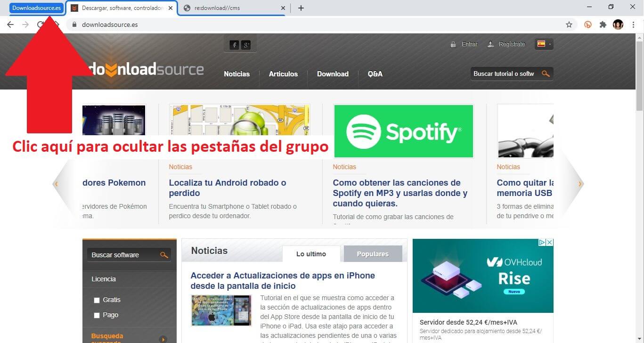
Task: Click the Buscar tutorial search field
Action: point(505,73)
